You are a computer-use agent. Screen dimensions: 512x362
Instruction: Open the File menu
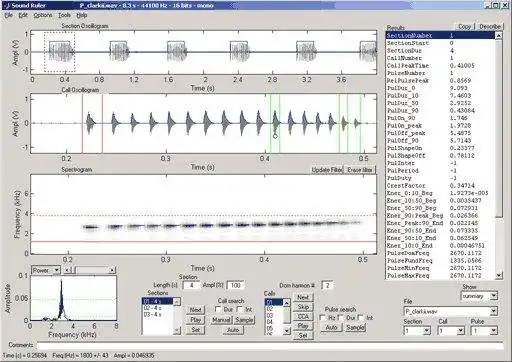point(8,15)
